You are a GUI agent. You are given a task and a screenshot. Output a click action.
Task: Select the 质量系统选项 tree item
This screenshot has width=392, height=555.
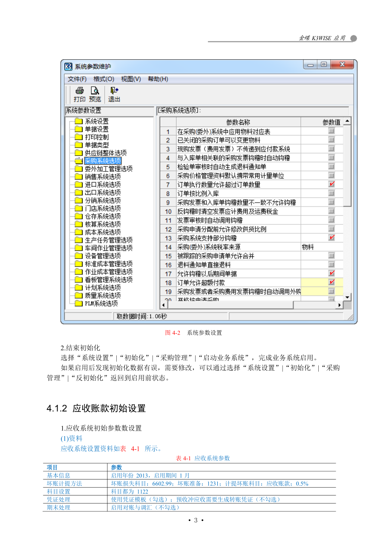click(102, 295)
